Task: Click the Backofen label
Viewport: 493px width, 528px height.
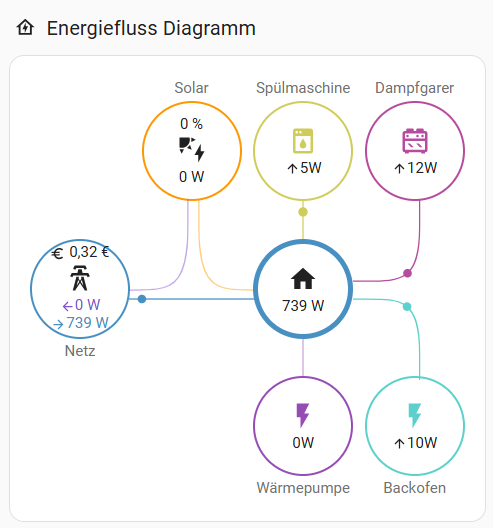Action: pyautogui.click(x=415, y=488)
